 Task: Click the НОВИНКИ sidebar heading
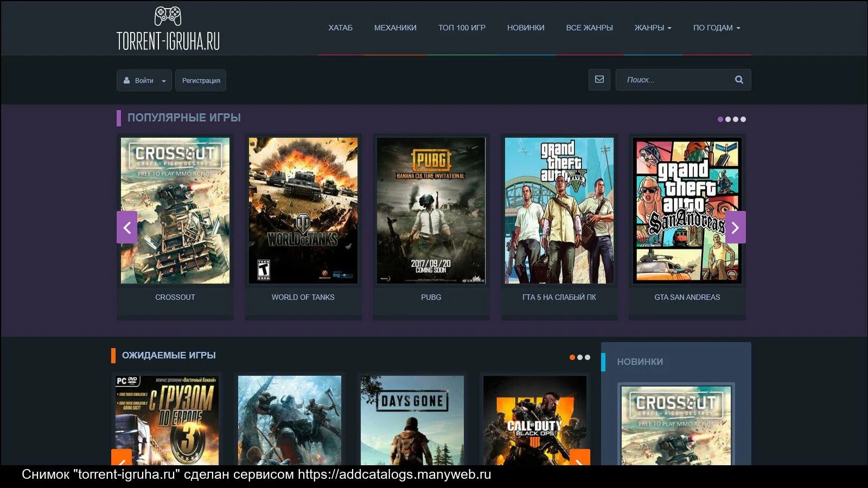pos(640,362)
